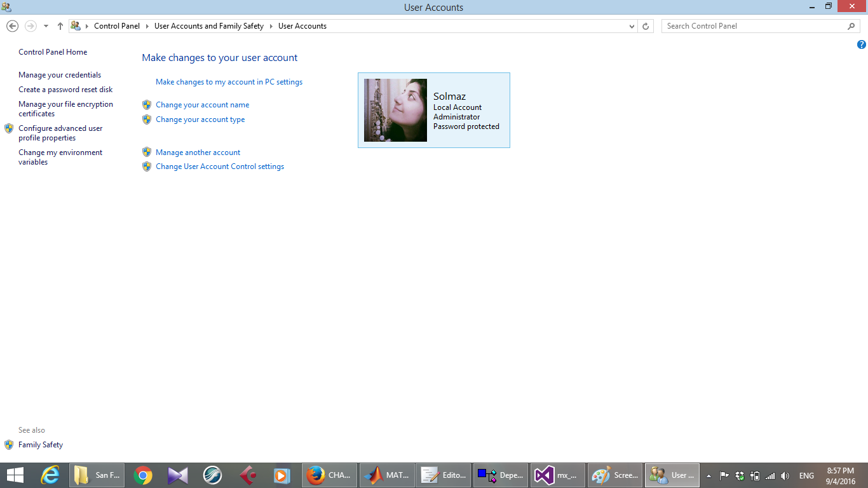Click shield icon beside Manage another account

click(147, 152)
